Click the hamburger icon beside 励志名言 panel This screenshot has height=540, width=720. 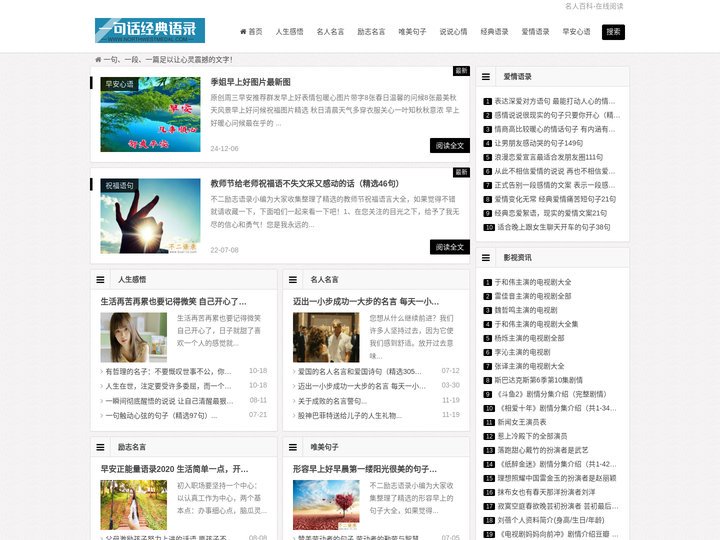coord(100,447)
